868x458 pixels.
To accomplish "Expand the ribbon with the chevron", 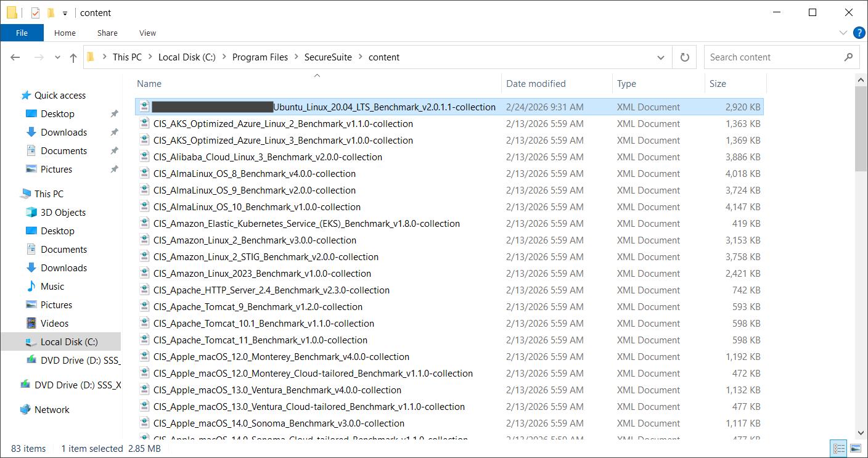I will point(843,33).
